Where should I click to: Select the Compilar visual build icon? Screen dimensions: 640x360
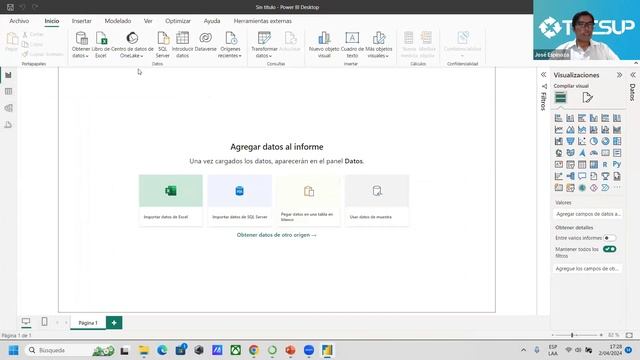coord(560,97)
